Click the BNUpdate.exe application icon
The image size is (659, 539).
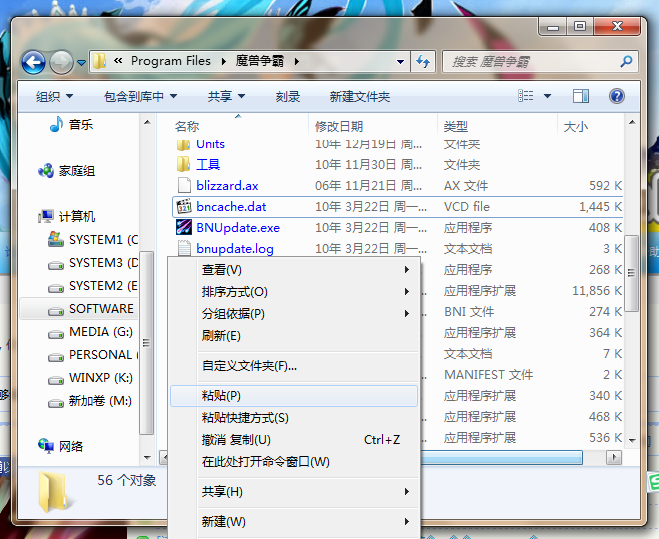click(x=184, y=227)
